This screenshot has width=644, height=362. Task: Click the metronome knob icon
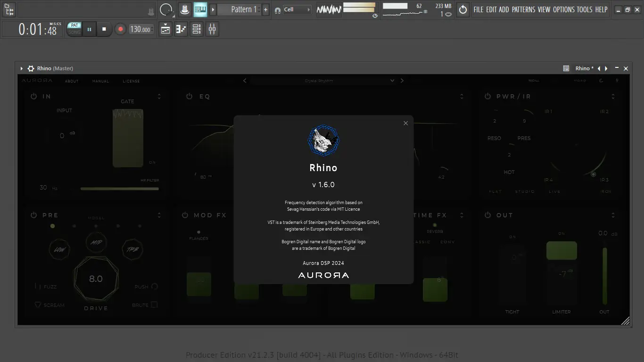(x=185, y=9)
